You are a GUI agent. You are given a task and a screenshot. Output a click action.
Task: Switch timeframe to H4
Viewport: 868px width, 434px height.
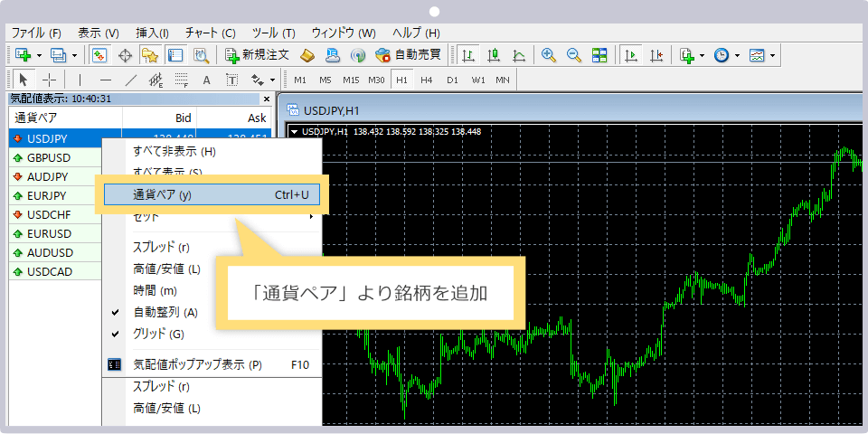426,80
